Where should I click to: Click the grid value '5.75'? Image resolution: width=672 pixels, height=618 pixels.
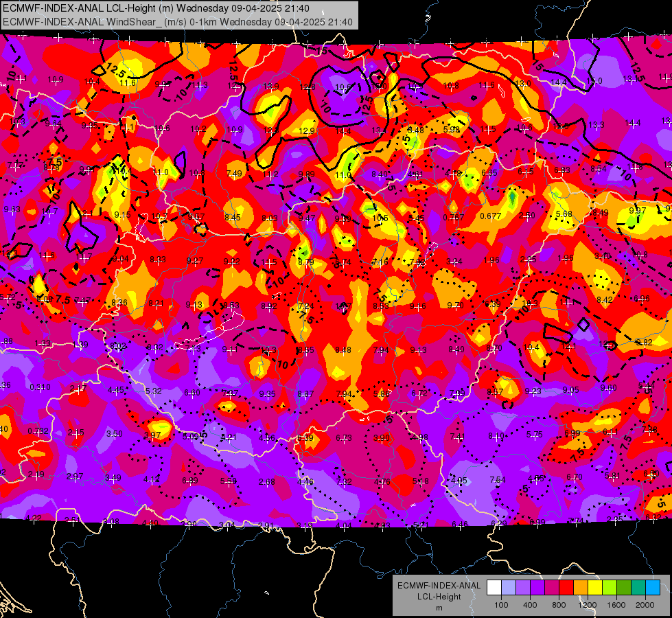tap(535, 435)
